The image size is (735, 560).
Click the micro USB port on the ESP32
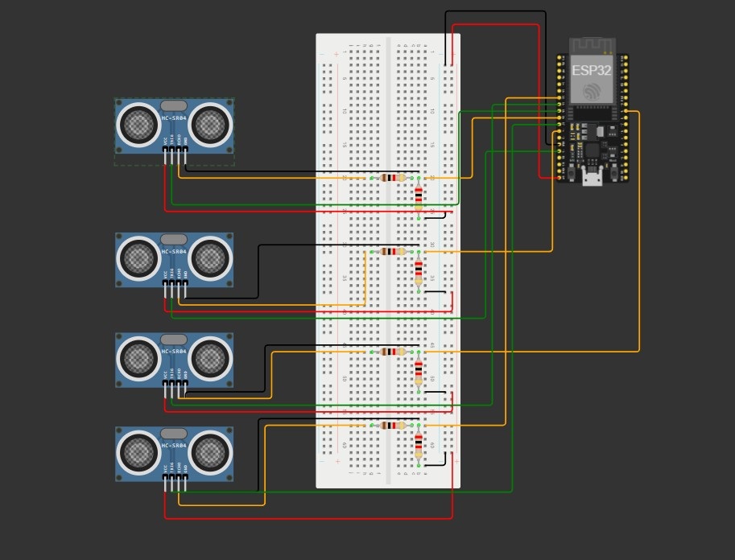click(x=593, y=177)
